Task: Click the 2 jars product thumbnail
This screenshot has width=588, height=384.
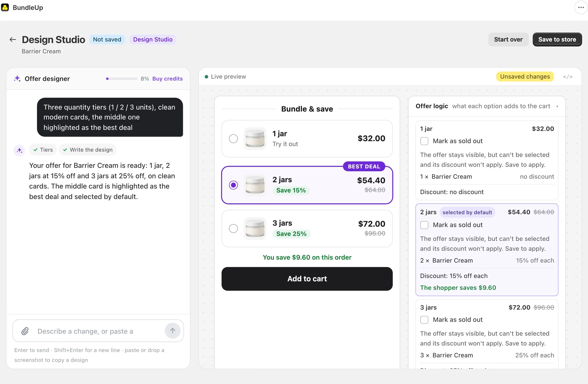Action: click(255, 185)
